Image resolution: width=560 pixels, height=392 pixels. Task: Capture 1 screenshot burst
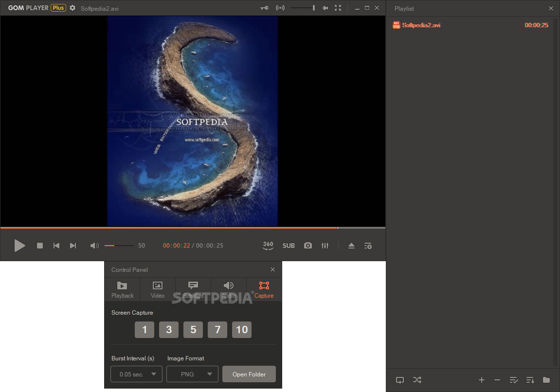coord(145,330)
